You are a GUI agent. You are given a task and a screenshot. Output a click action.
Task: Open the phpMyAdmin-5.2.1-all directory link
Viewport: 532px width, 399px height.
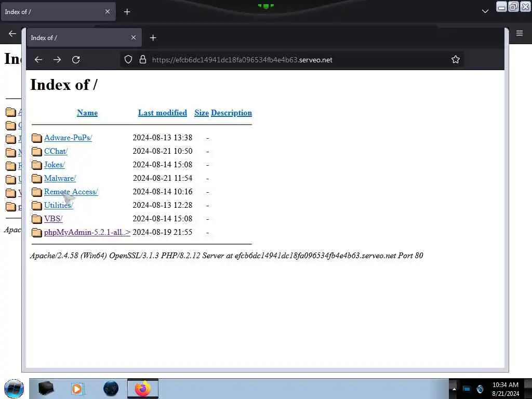pyautogui.click(x=87, y=232)
